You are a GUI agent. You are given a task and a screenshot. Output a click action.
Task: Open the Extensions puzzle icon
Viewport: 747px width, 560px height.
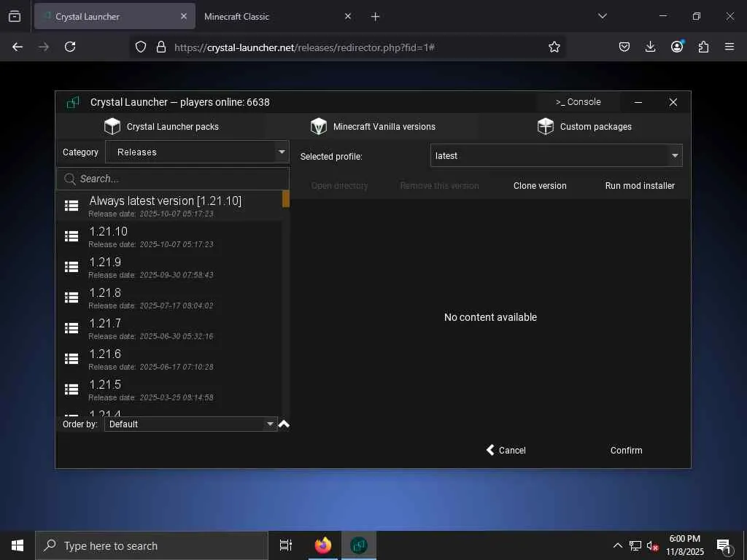tap(703, 47)
